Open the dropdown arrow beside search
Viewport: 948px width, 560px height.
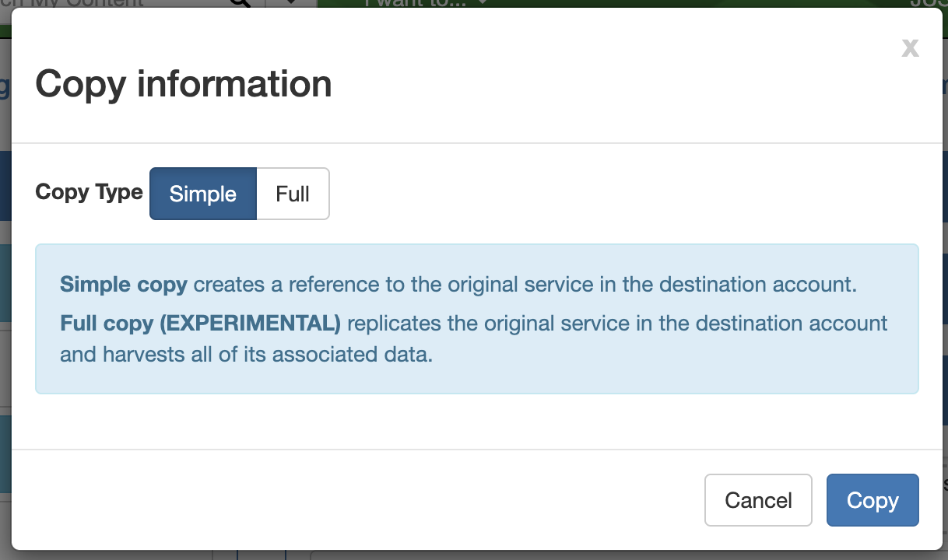(291, 3)
